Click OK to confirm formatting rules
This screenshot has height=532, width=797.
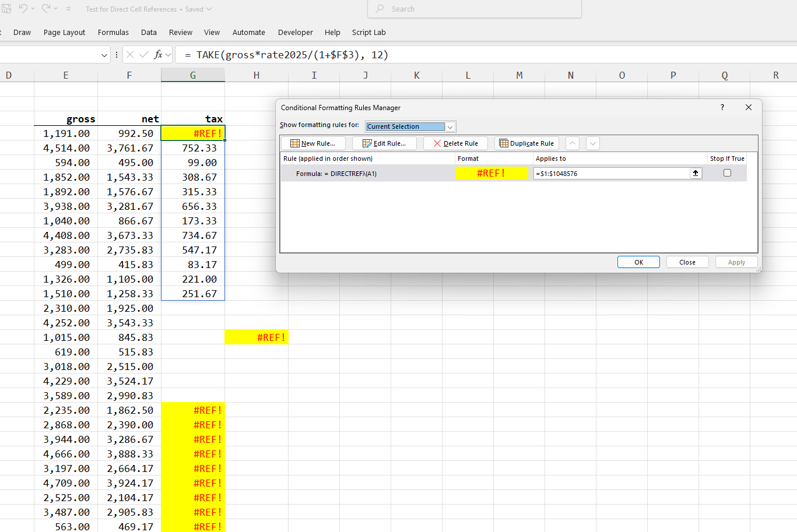(x=638, y=262)
